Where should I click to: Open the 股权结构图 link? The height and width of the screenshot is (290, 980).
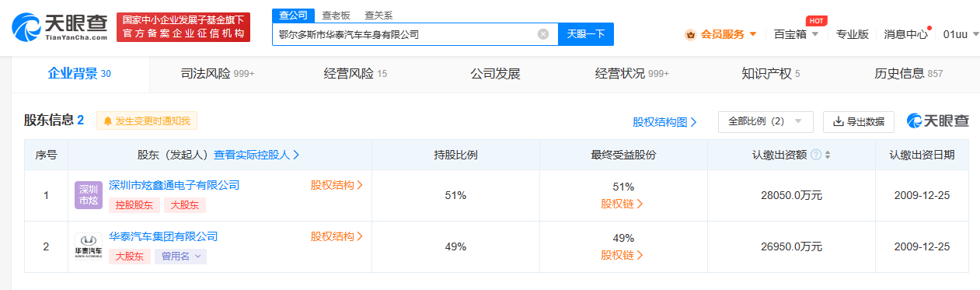pos(664,122)
